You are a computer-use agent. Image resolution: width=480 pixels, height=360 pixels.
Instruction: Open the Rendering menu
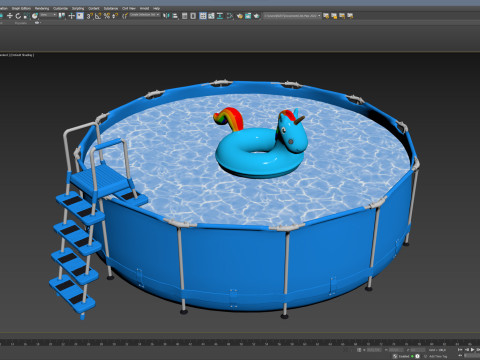click(42, 8)
